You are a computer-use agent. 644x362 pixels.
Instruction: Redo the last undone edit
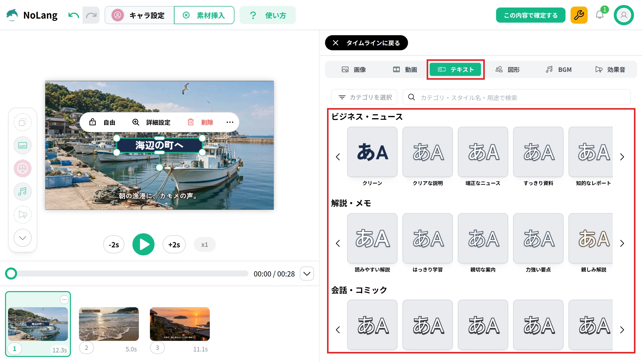(91, 15)
